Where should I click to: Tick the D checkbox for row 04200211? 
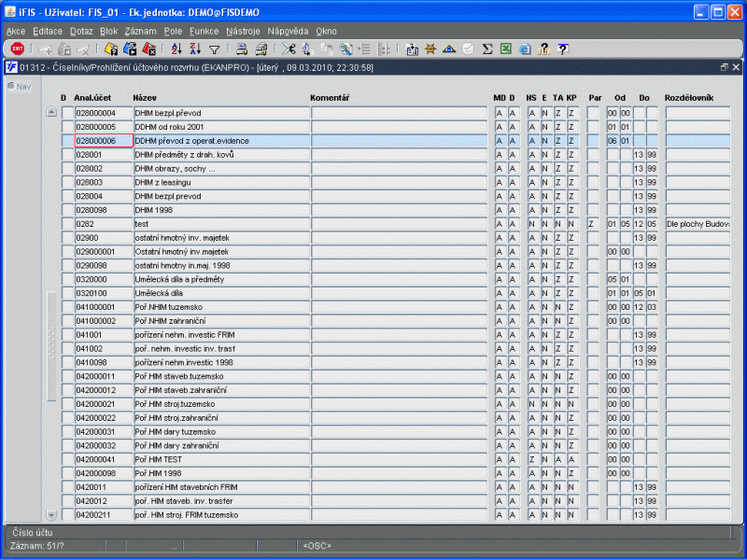click(67, 515)
